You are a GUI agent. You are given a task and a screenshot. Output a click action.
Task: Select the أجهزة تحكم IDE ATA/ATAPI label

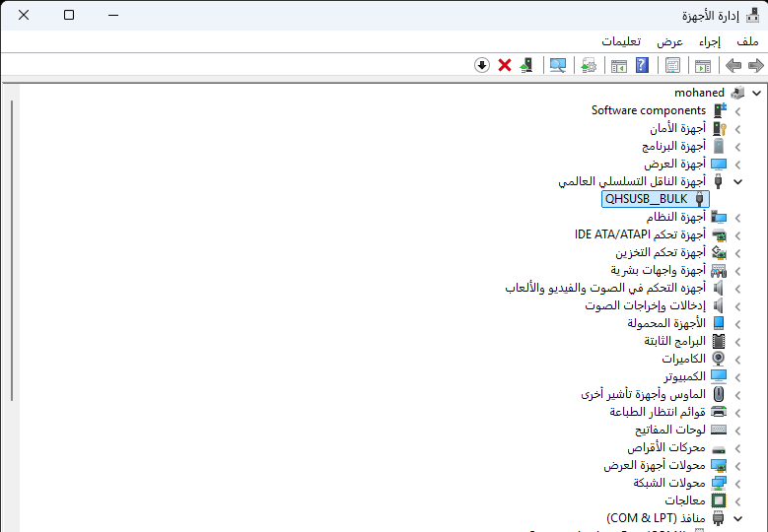[x=640, y=234]
